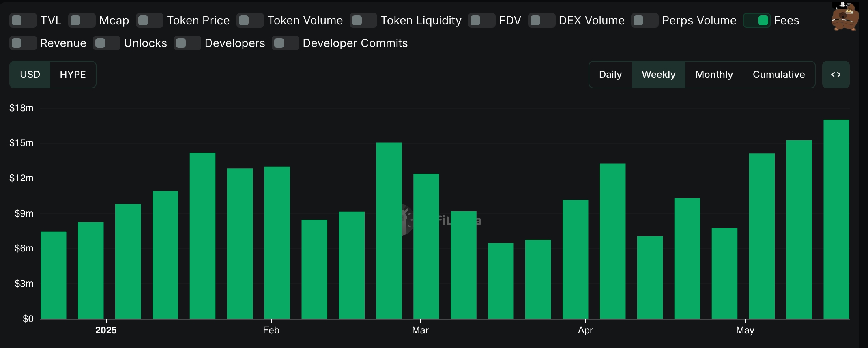Screen dimensions: 868x348
Task: Click the tallest latest weekly fees bar
Action: pos(836,219)
